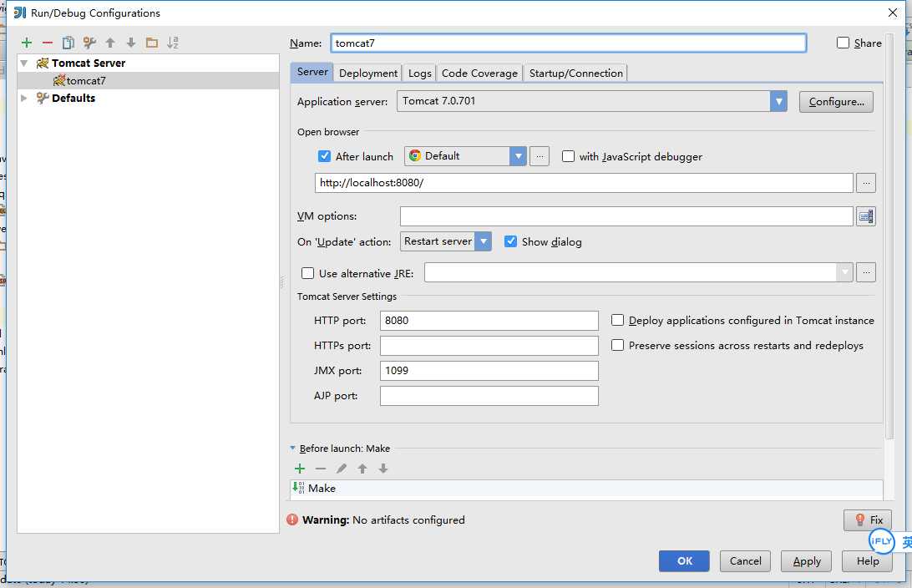Select Tomcat Server tree label
This screenshot has width=912, height=588.
(x=89, y=63)
